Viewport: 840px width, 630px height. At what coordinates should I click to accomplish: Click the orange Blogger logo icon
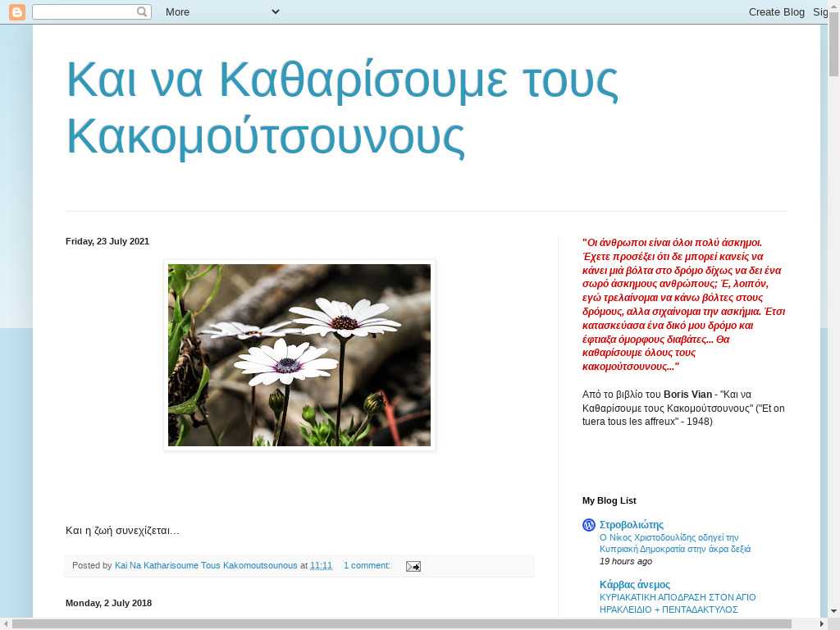coord(16,11)
